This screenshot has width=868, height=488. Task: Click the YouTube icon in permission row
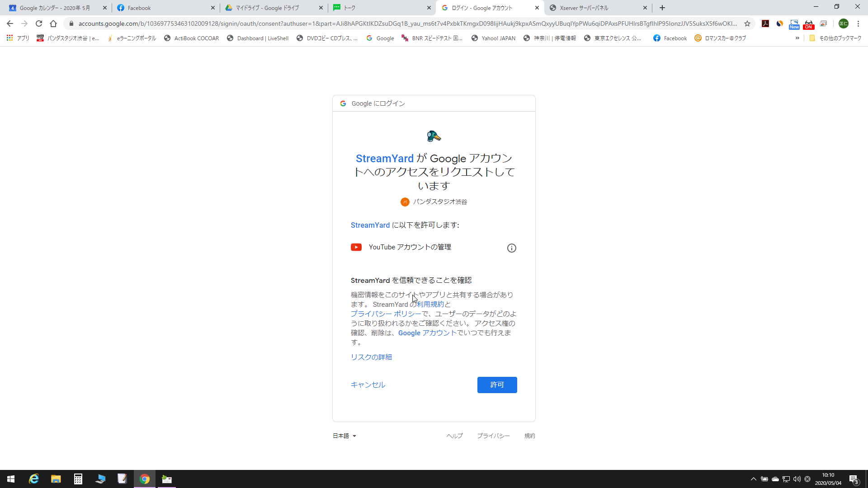(x=356, y=247)
